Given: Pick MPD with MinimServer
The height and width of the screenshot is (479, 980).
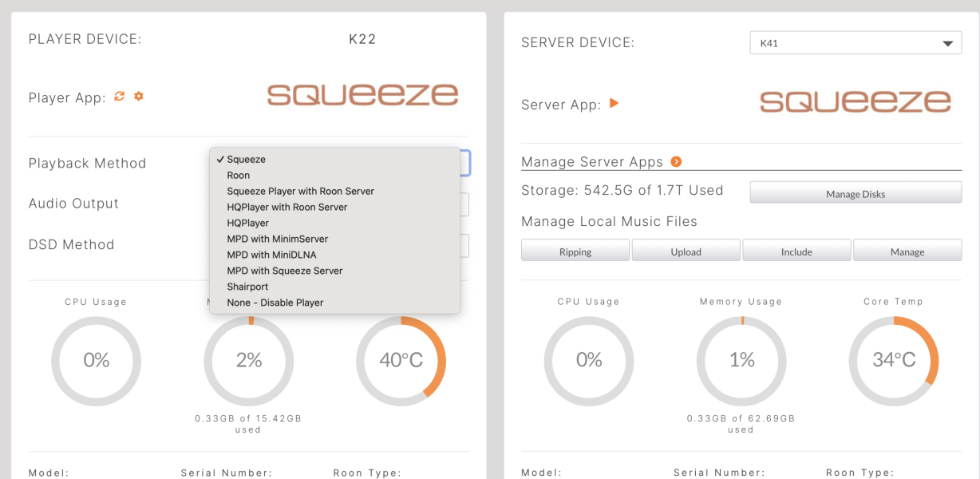Looking at the screenshot, I should click(x=277, y=239).
